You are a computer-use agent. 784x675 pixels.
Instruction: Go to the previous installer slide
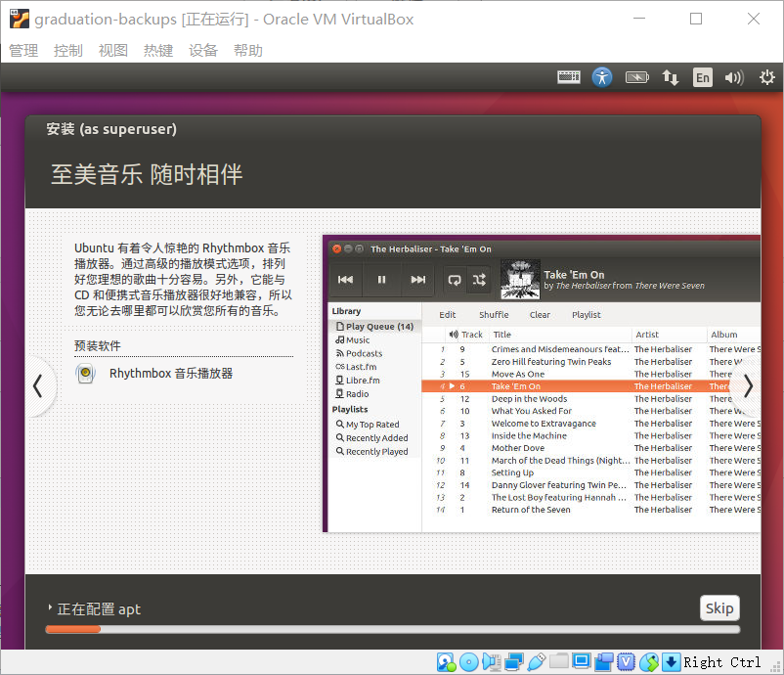point(37,385)
